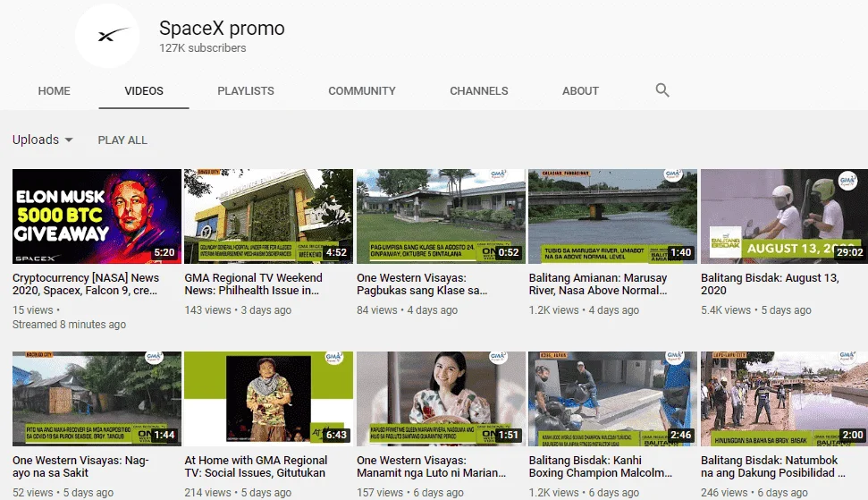
Task: Open the Manamit nga Luto ni Marian thumbnail
Action: 441,399
